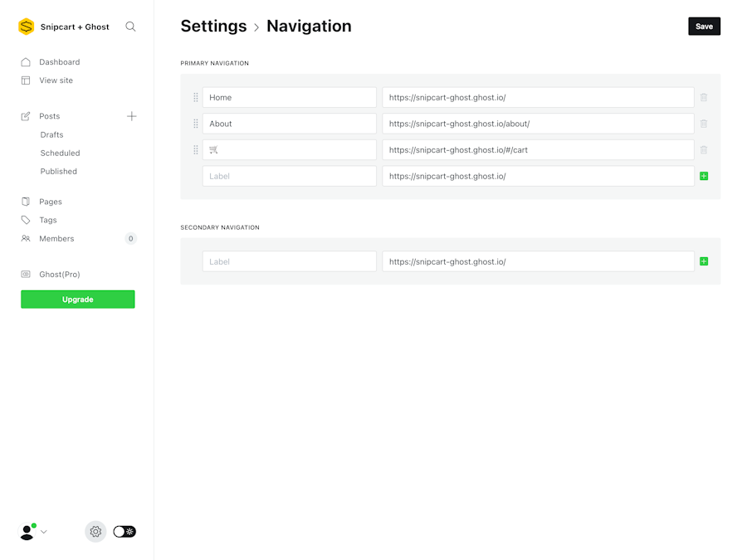Screen dimensions: 747x560
Task: Click URL field in secondary navigation
Action: [539, 261]
